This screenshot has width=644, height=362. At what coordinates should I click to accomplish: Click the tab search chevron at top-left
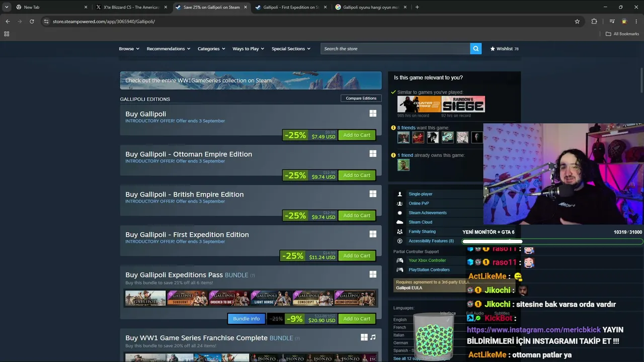click(7, 7)
